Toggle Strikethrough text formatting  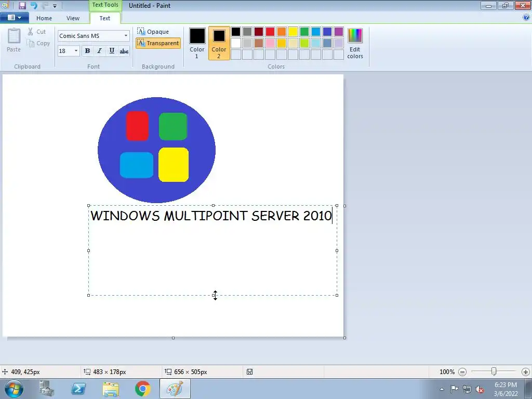[x=124, y=51]
